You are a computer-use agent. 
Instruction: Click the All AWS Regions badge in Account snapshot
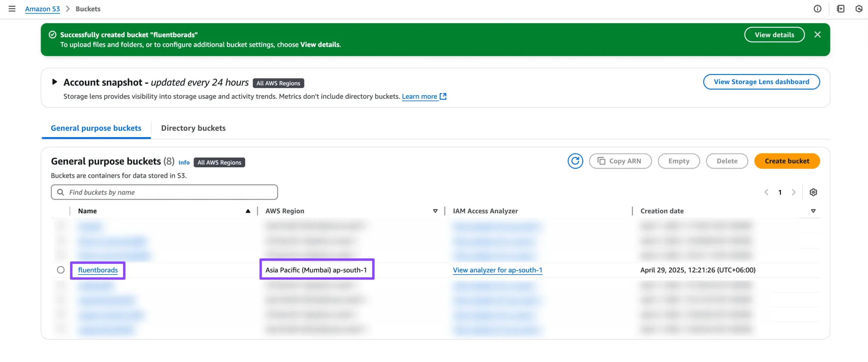(278, 83)
